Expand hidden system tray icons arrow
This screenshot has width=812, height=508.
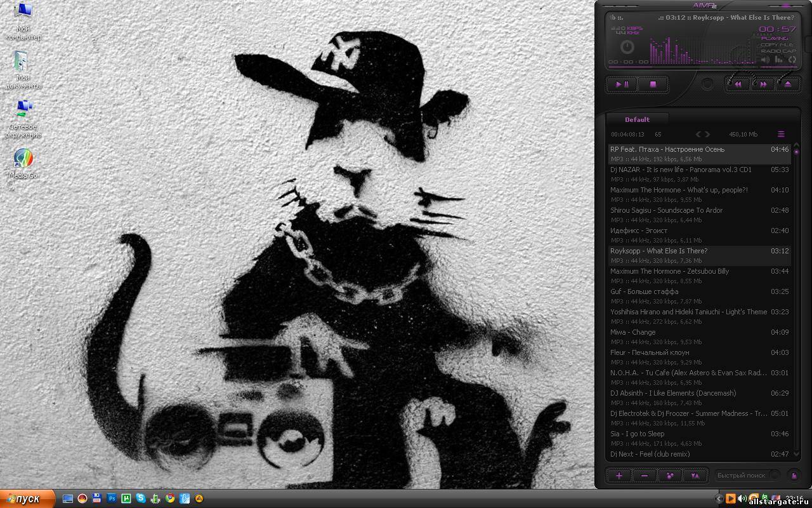pos(719,498)
